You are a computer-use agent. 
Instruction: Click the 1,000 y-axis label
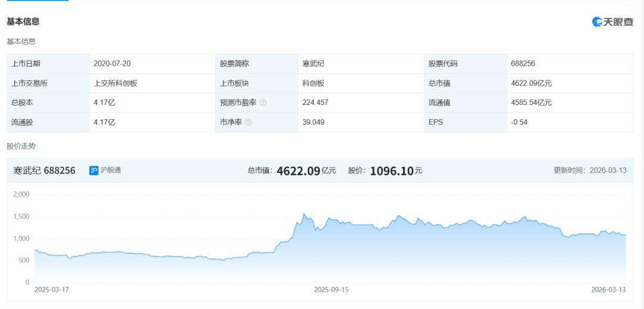(21, 239)
